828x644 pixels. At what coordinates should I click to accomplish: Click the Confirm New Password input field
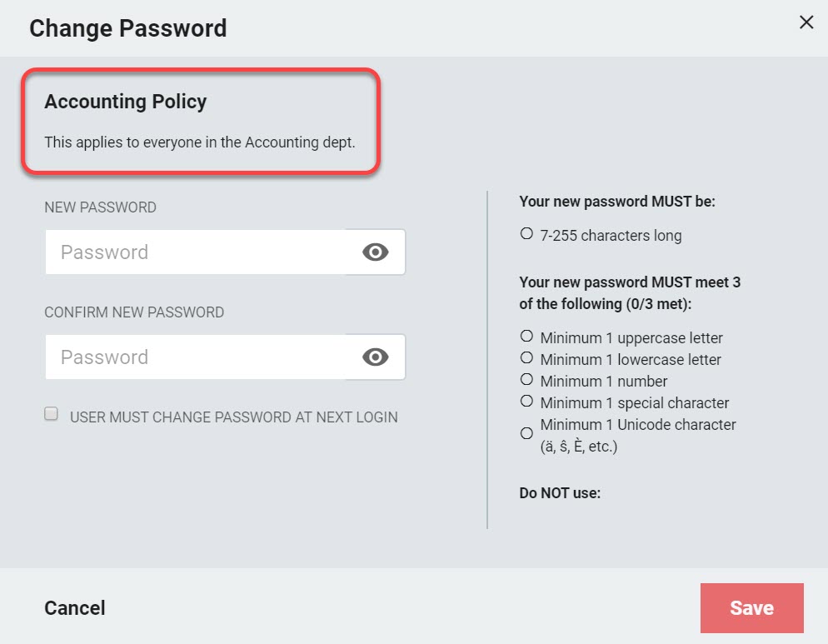[196, 357]
